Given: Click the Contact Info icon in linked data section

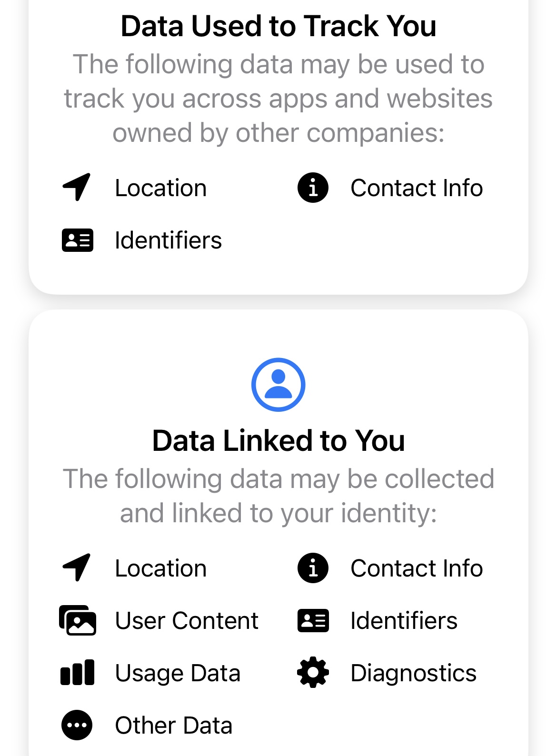Looking at the screenshot, I should click(313, 568).
